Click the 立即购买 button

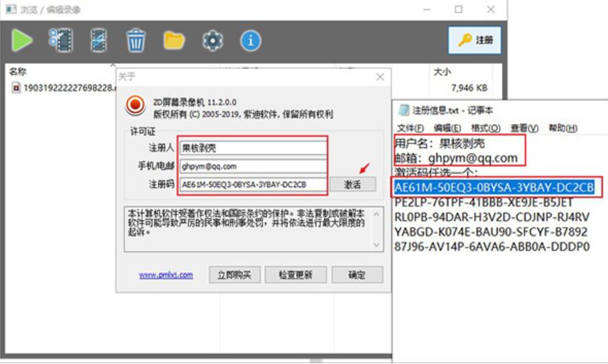click(234, 275)
